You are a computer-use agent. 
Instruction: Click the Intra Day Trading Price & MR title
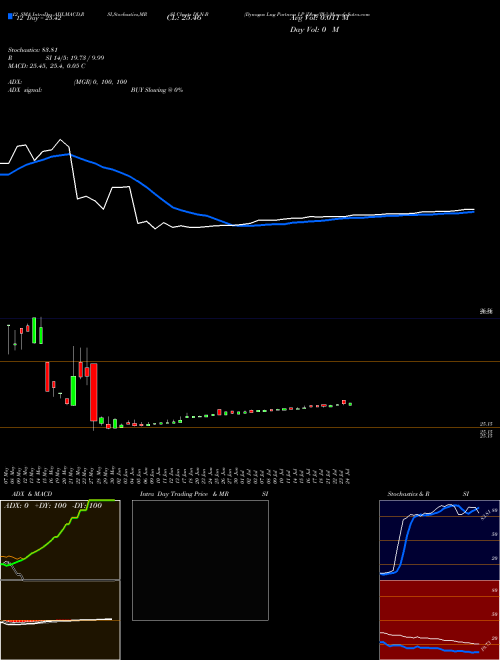pyautogui.click(x=184, y=494)
